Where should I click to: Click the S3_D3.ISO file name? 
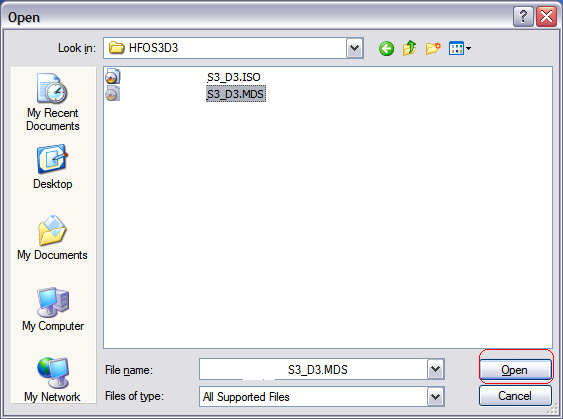click(233, 77)
